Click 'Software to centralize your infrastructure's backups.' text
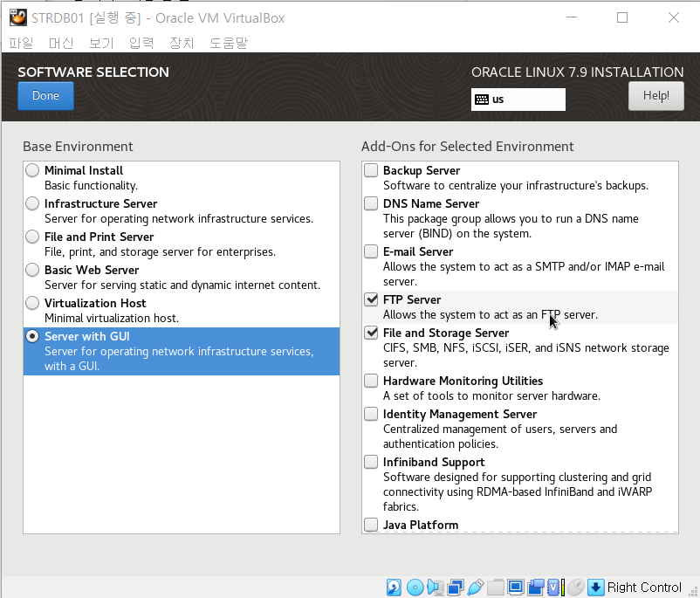Image resolution: width=700 pixels, height=598 pixels. tap(516, 185)
